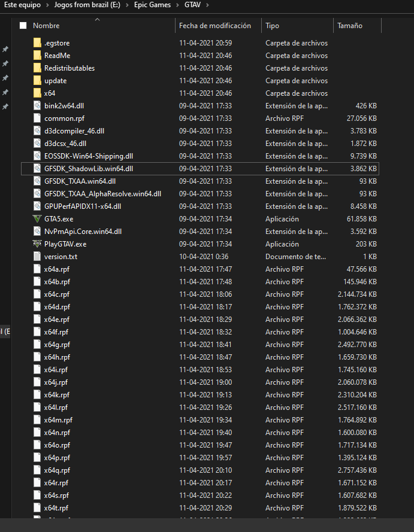
Task: Click the GFSDK_TXAA_AlphaResolve.win64.dll file icon
Action: [x=37, y=193]
